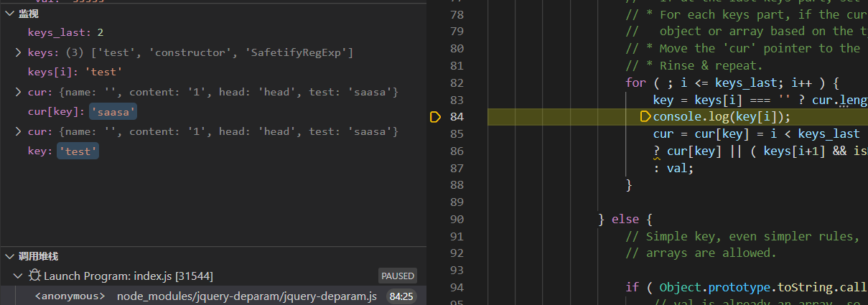Image resolution: width=868 pixels, height=305 pixels.
Task: Select the keys[i]: 'test' watch expression
Action: click(75, 72)
